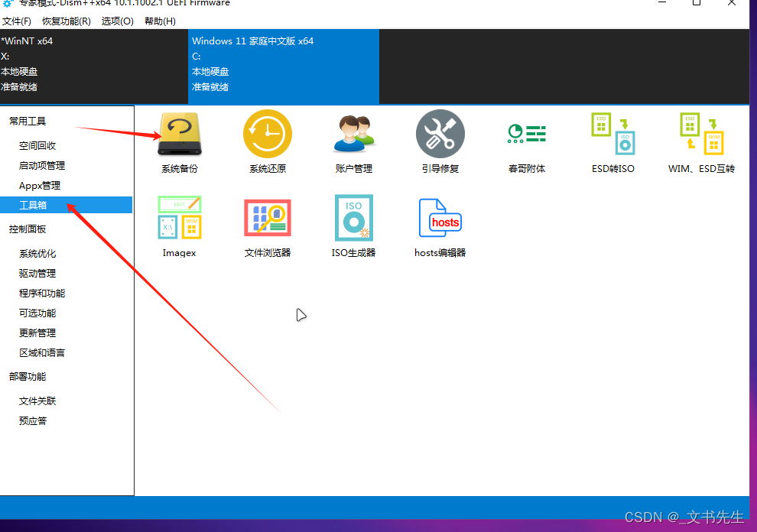Open 账户管理 account management
This screenshot has width=757, height=532.
pos(354,142)
